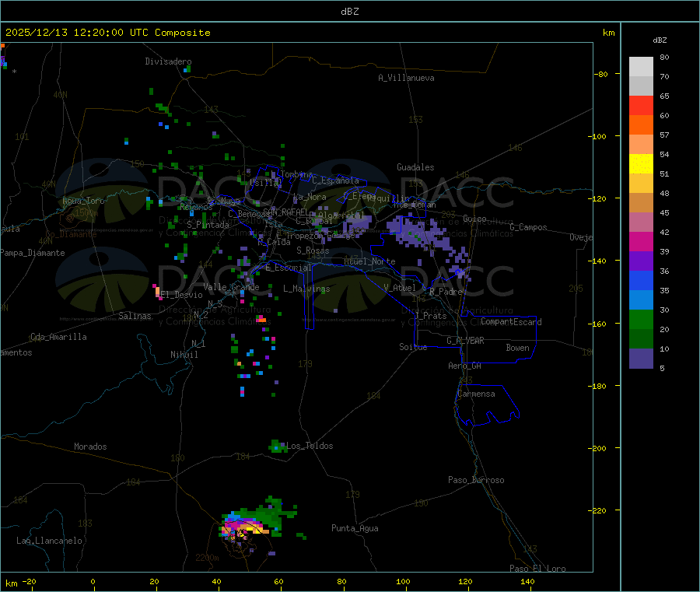
Task: Click the G_ALVEAR label
Action: 465,341
